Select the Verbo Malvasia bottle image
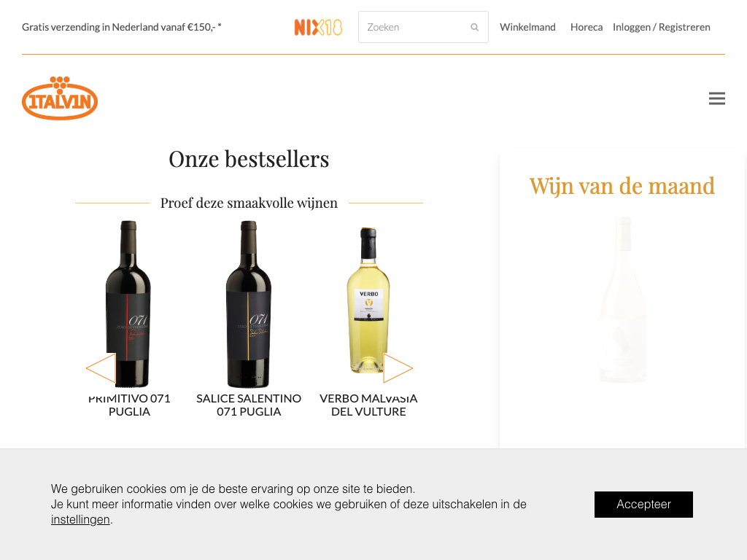 368,300
